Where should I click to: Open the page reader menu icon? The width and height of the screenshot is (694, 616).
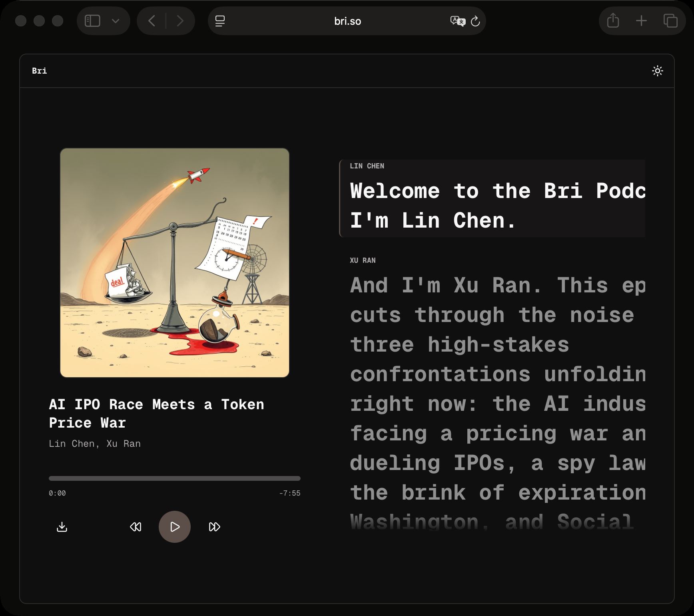point(220,21)
